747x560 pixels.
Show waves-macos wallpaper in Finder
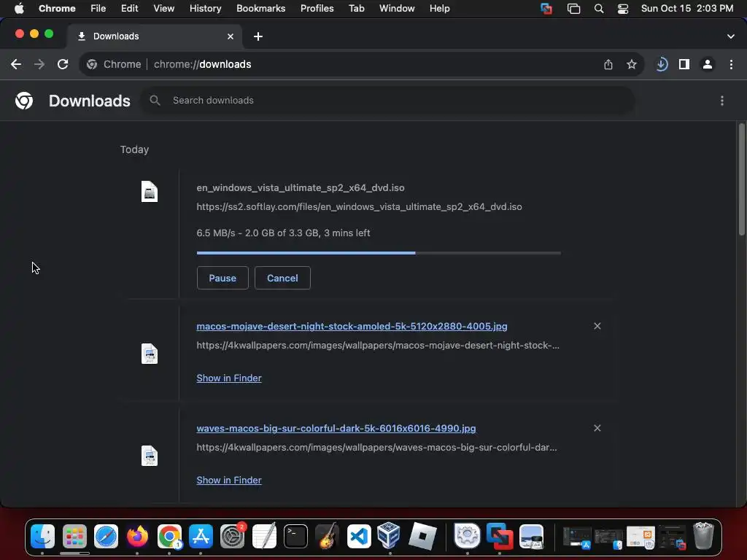click(x=229, y=480)
